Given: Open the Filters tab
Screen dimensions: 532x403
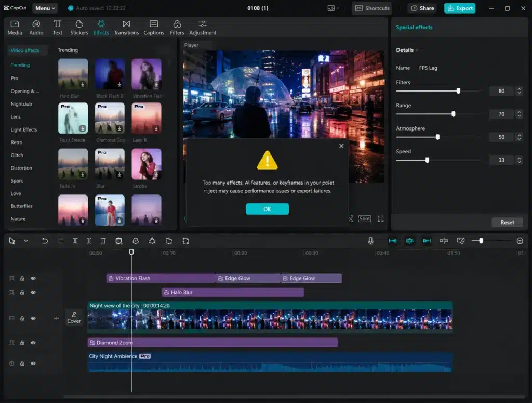Looking at the screenshot, I should pyautogui.click(x=177, y=28).
